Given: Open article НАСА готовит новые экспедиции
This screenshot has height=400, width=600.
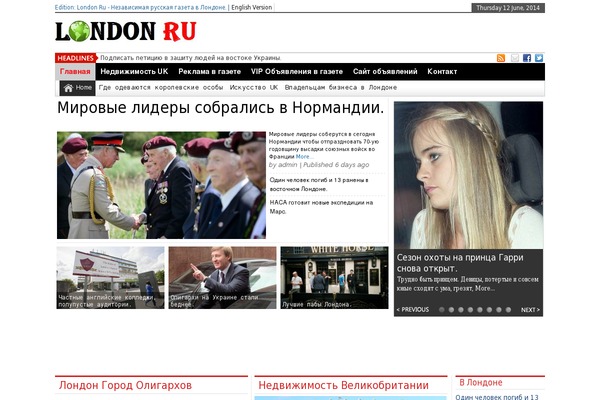Looking at the screenshot, I should click(x=321, y=207).
